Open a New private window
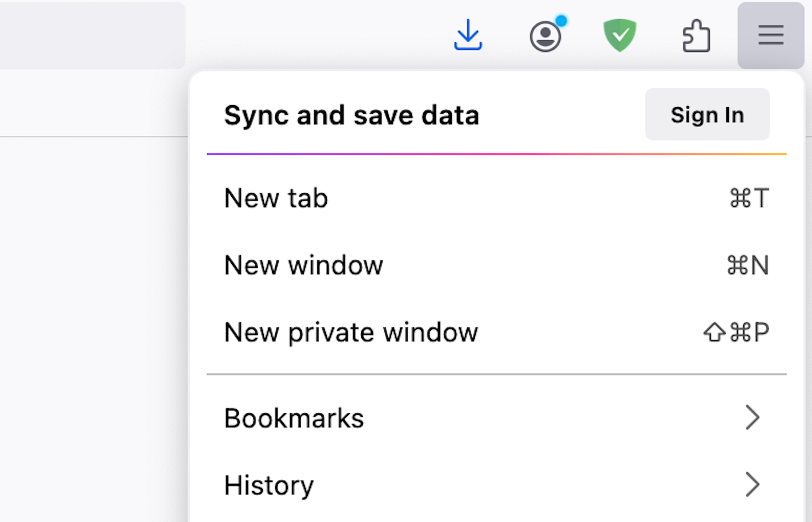Viewport: 812px width, 522px height. pos(351,333)
